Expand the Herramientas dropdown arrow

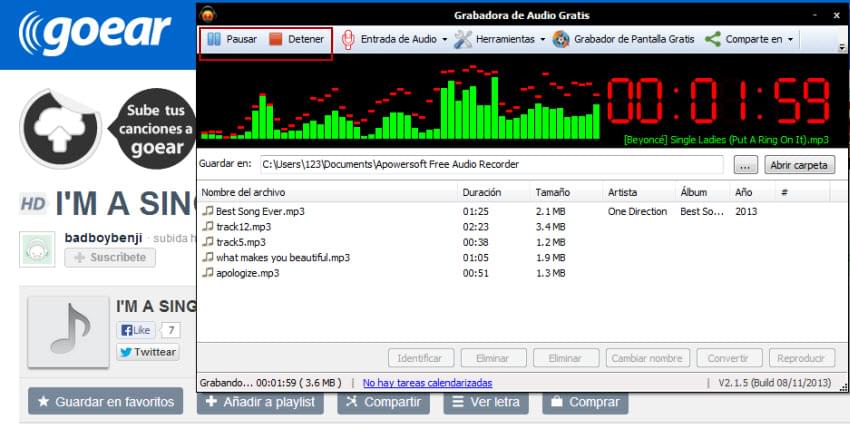[542, 40]
